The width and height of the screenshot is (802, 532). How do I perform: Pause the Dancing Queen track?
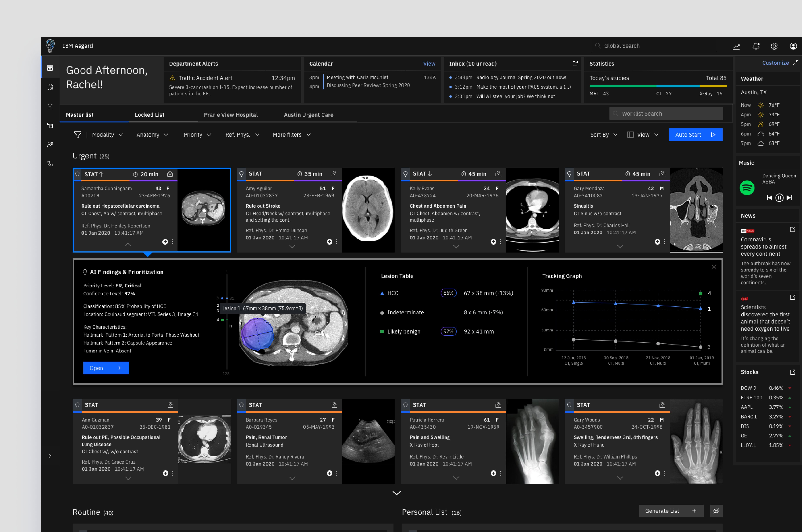click(x=779, y=198)
